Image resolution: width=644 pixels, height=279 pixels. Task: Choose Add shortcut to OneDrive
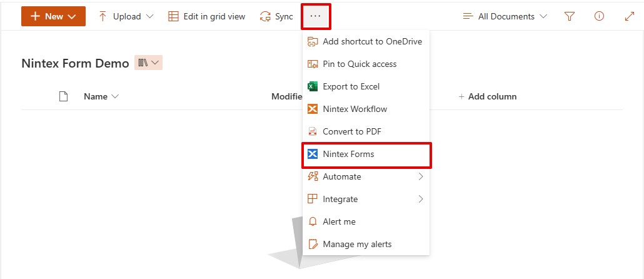(366, 41)
